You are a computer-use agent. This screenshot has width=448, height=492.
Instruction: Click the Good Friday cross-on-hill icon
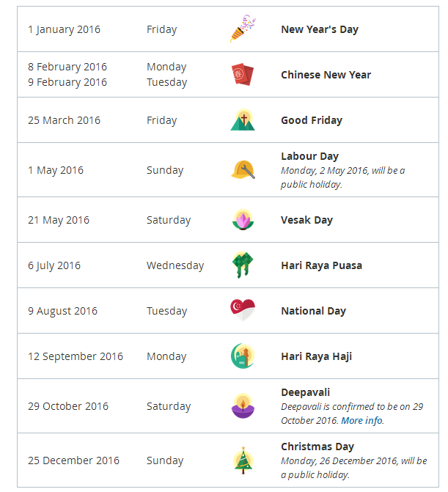[x=243, y=120]
